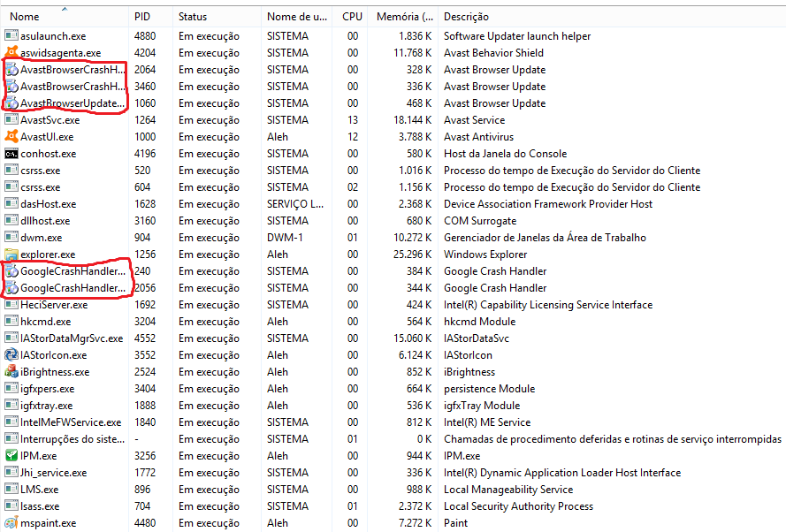Click the dasHost.exe process icon
The image size is (786, 532).
pos(11,204)
